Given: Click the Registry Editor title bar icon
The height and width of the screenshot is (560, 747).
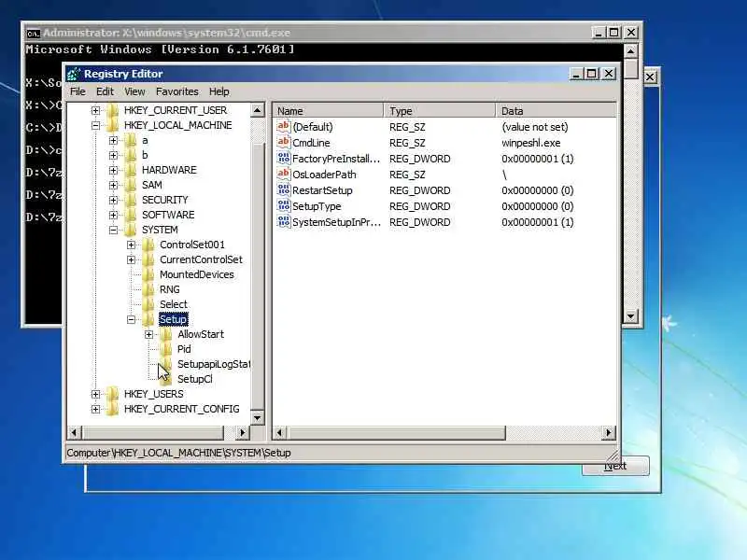Looking at the screenshot, I should (74, 74).
